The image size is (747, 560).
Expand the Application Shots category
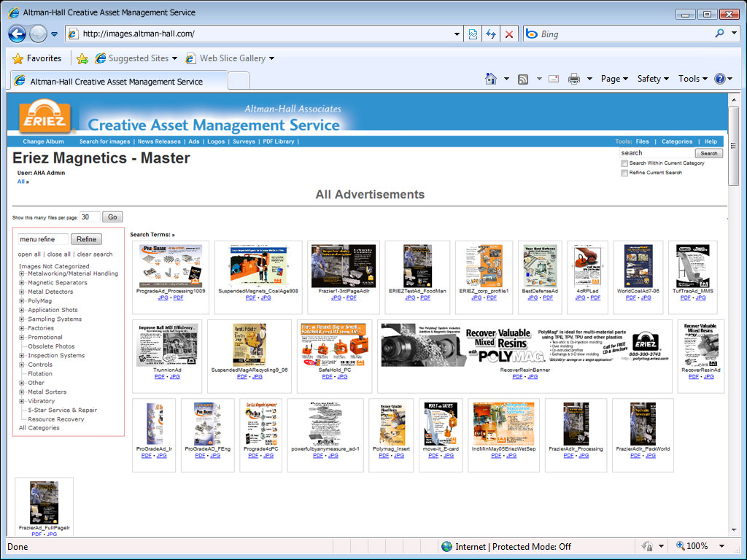click(x=21, y=310)
